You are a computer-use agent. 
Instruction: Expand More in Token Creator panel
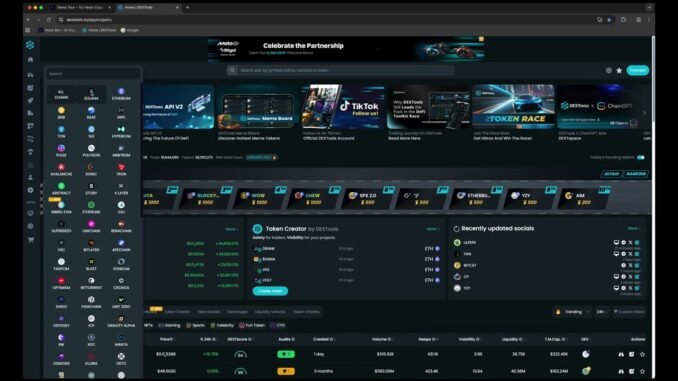pyautogui.click(x=432, y=229)
